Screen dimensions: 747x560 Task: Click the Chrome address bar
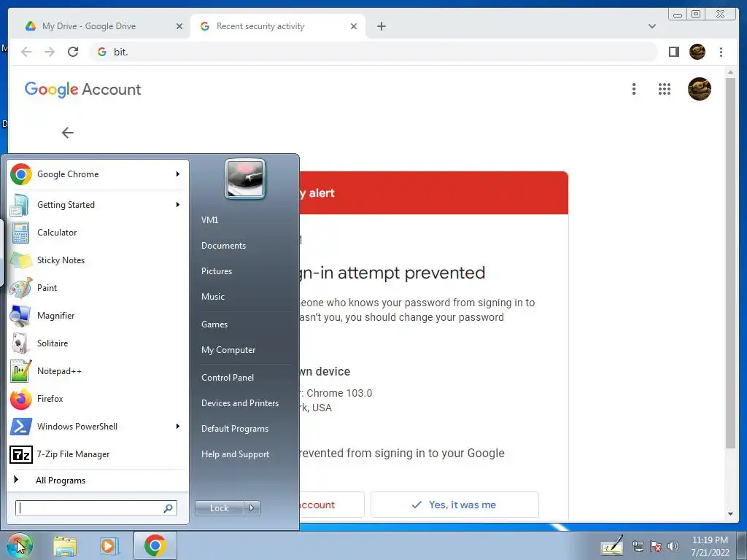click(x=373, y=52)
